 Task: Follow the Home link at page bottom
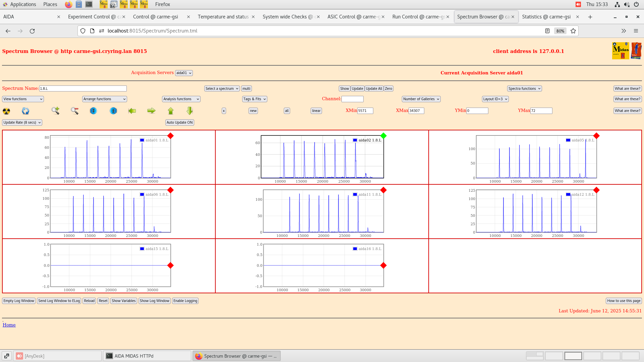[9, 324]
